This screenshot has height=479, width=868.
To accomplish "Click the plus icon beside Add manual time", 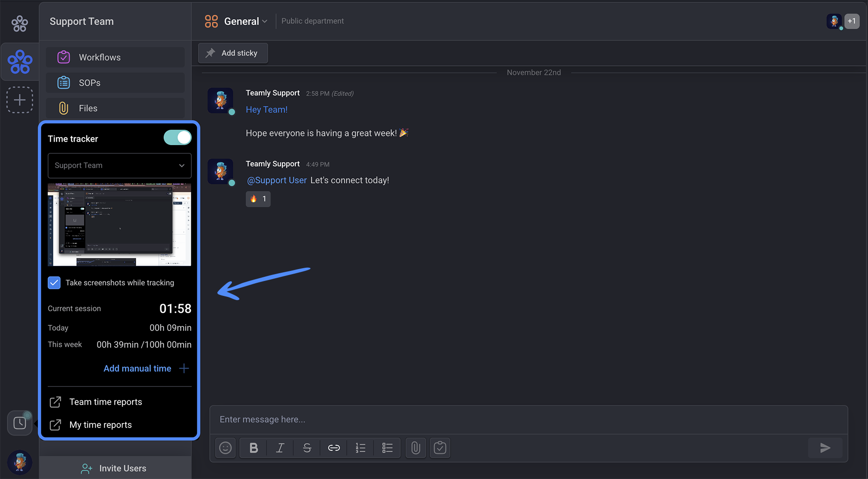I will click(x=184, y=368).
